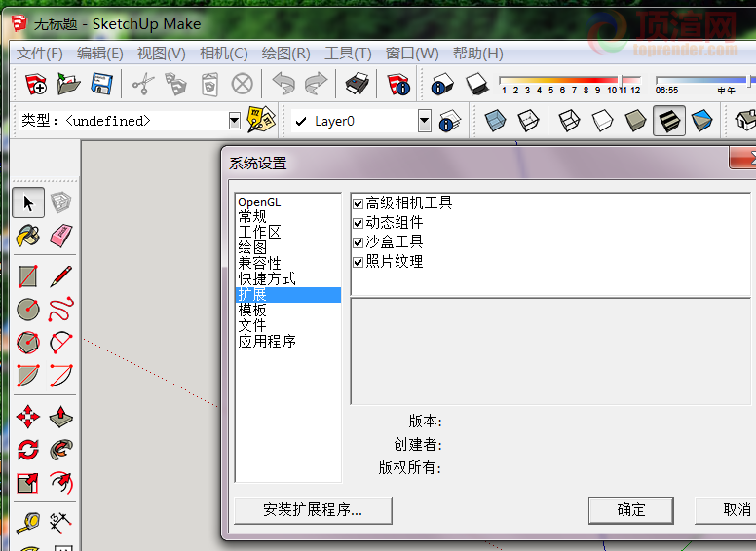
Task: Select the Tape Measure tool
Action: click(x=28, y=523)
